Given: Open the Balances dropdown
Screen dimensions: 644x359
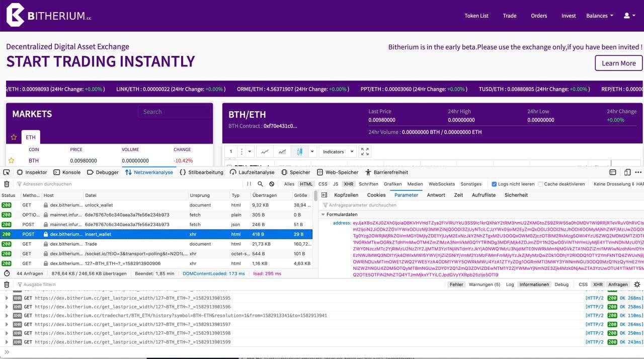Looking at the screenshot, I should point(600,16).
